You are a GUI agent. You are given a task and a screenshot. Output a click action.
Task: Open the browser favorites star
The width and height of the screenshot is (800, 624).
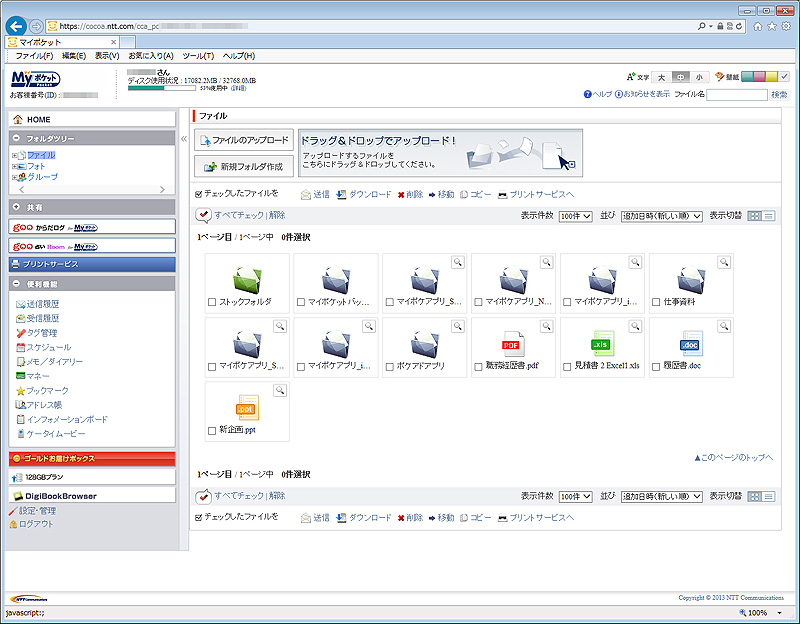click(x=772, y=26)
